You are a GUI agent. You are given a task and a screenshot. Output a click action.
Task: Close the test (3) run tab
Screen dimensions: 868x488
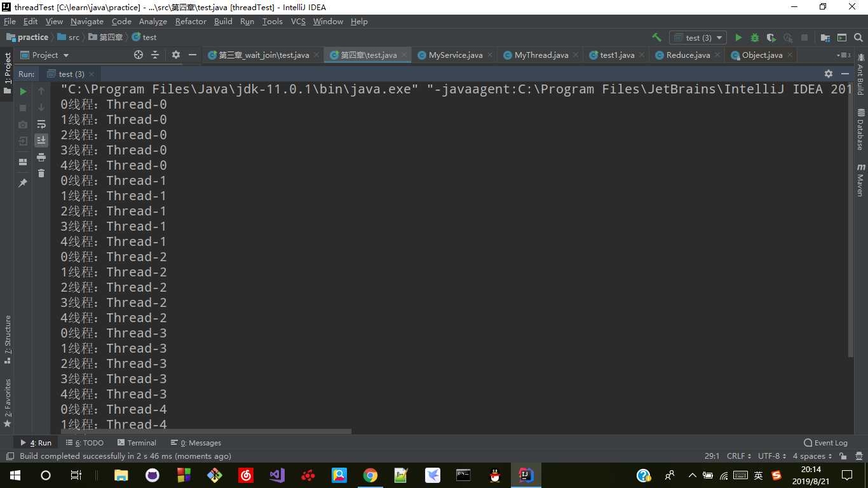[x=92, y=74]
